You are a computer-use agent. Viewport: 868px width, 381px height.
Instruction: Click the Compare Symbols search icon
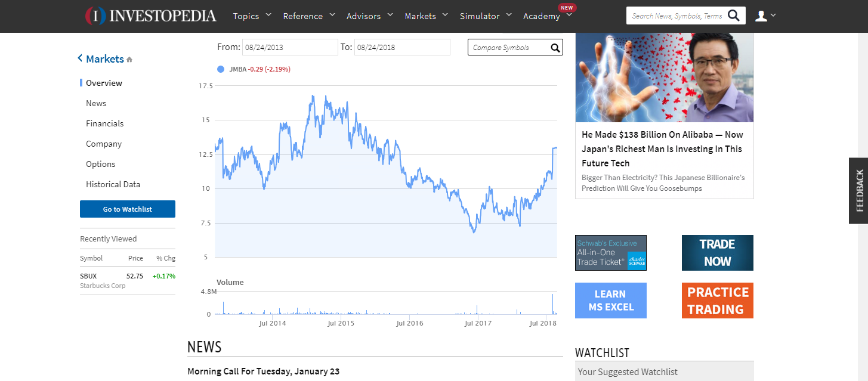pos(555,48)
